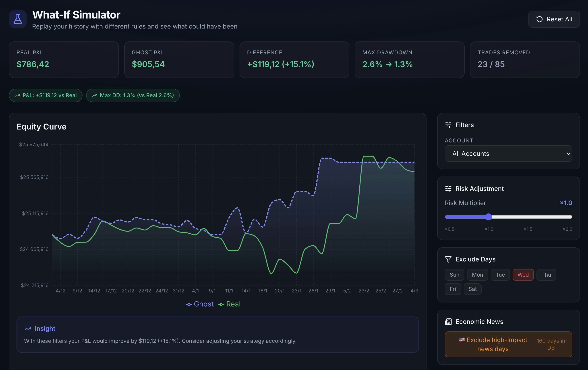Screen dimensions: 588x370
Task: Click the Filters sliders icon
Action: tap(448, 125)
